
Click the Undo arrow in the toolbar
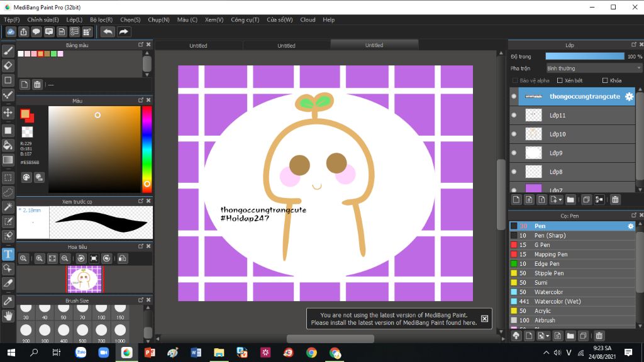coord(108,31)
